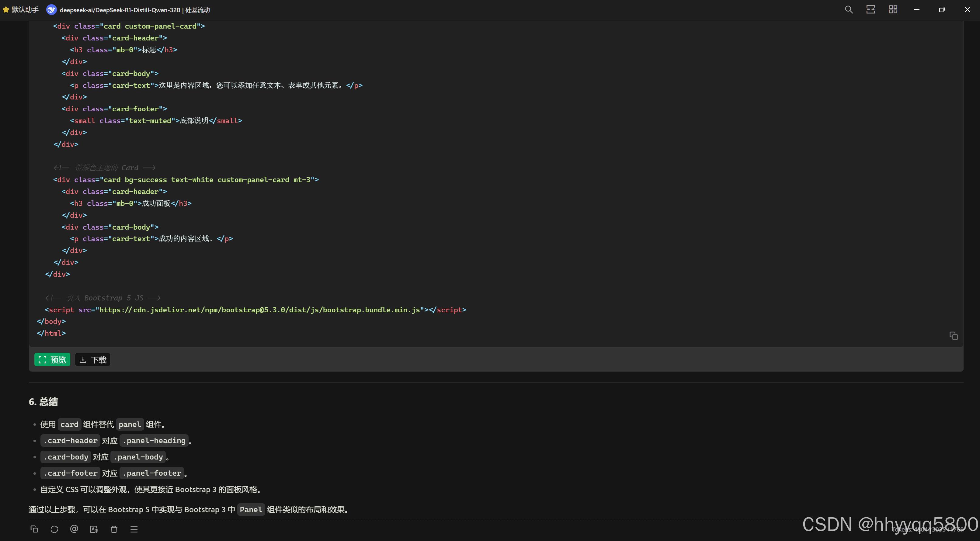Select the DeepSeek-R1-Distill-Qwen-32B model selector
Screen dimensions: 980x541
point(135,10)
